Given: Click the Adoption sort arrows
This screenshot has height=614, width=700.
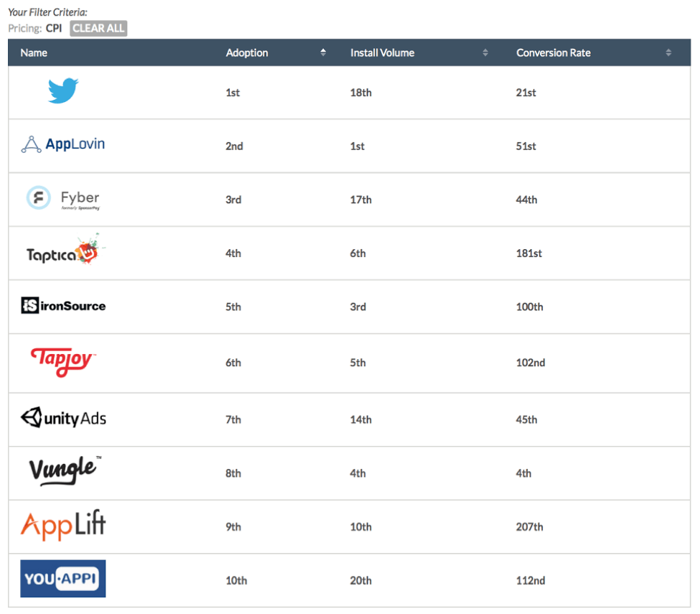Looking at the screenshot, I should coord(323,52).
